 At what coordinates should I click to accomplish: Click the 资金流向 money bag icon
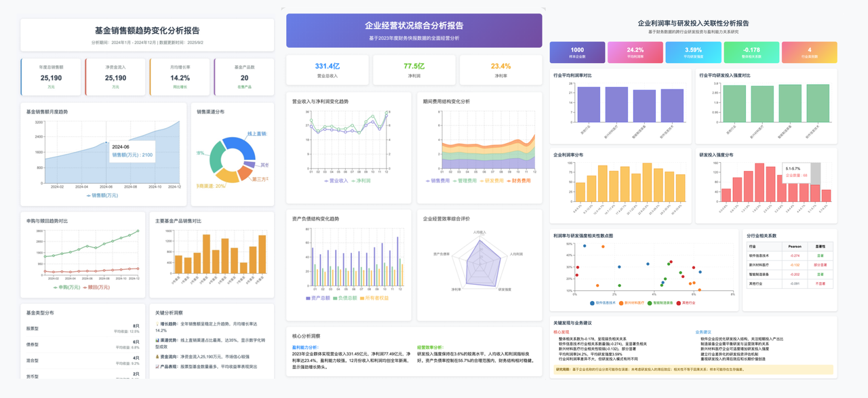157,356
